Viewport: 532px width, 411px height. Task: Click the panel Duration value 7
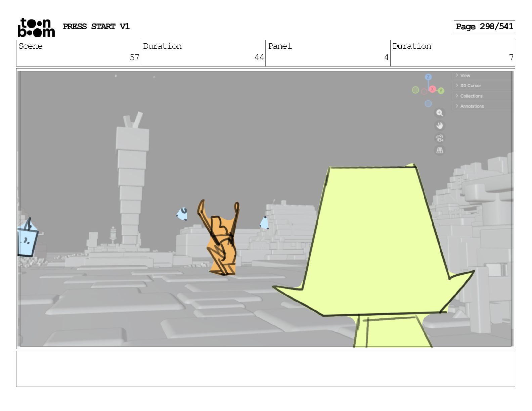(511, 57)
